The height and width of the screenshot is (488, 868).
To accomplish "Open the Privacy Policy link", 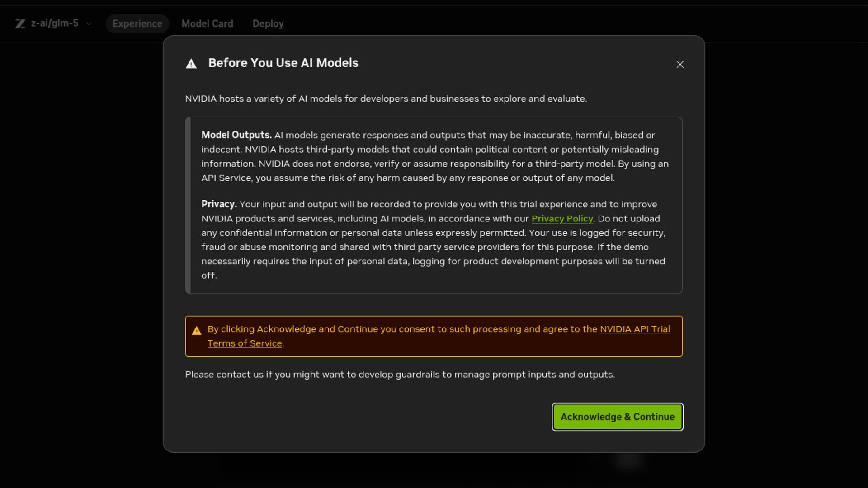I will point(562,219).
